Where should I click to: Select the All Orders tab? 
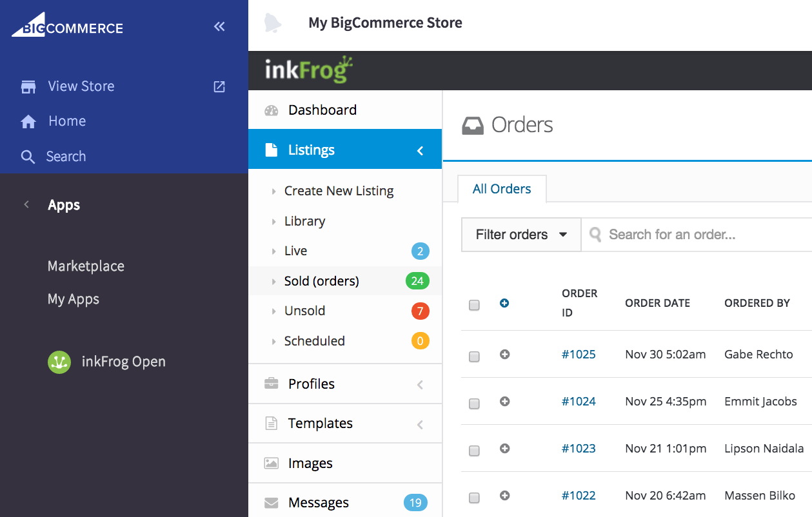click(x=502, y=189)
